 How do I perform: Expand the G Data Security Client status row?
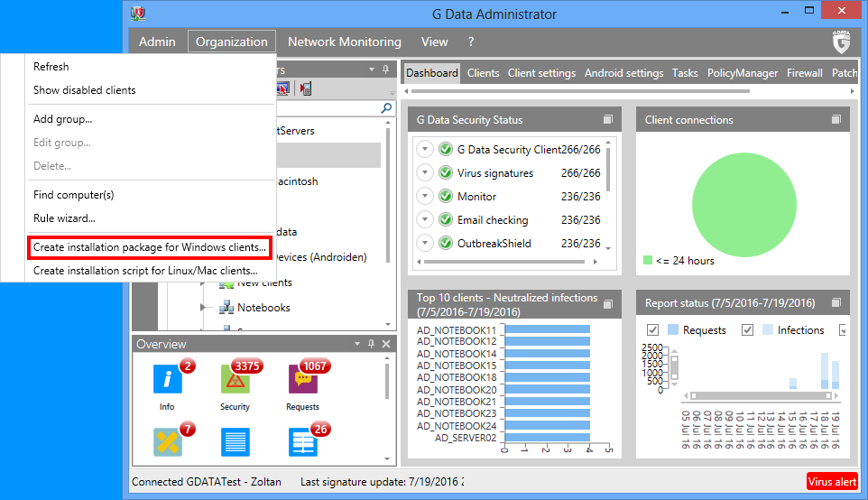click(425, 150)
